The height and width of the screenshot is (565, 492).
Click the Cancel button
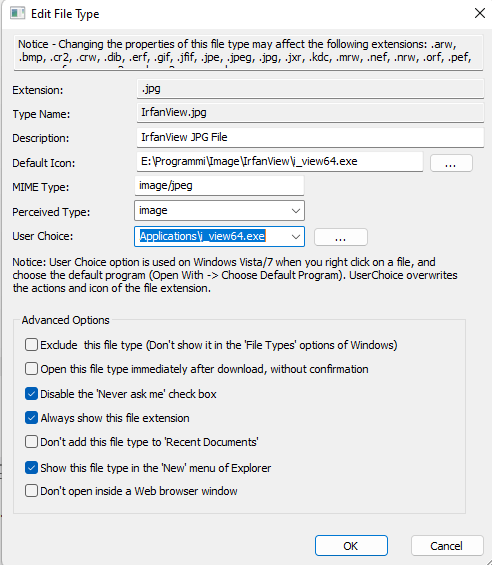[x=447, y=546]
